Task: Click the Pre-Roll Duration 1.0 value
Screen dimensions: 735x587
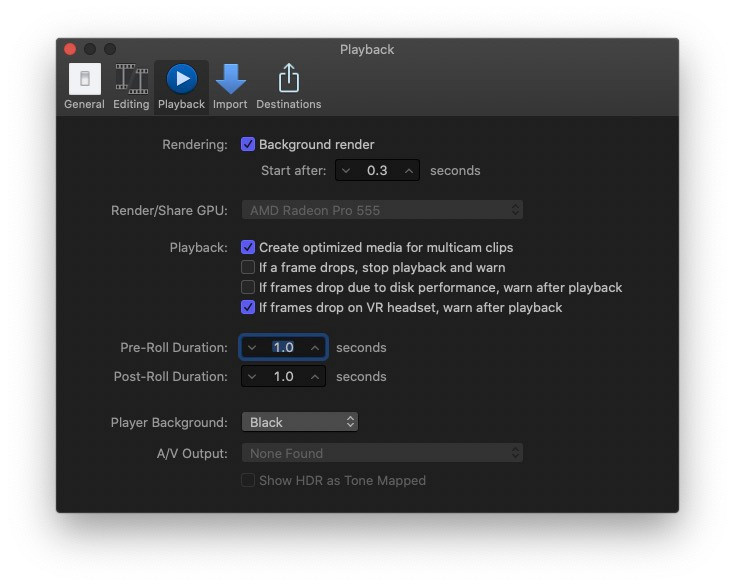Action: [284, 347]
